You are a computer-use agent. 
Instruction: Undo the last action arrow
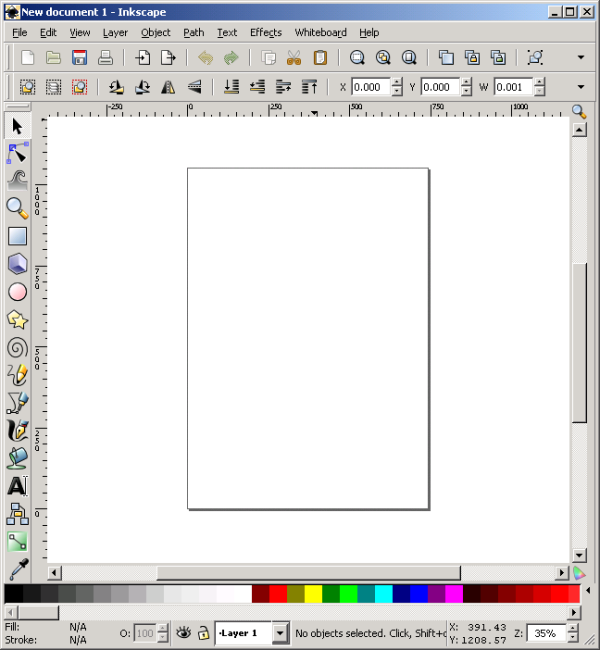205,58
